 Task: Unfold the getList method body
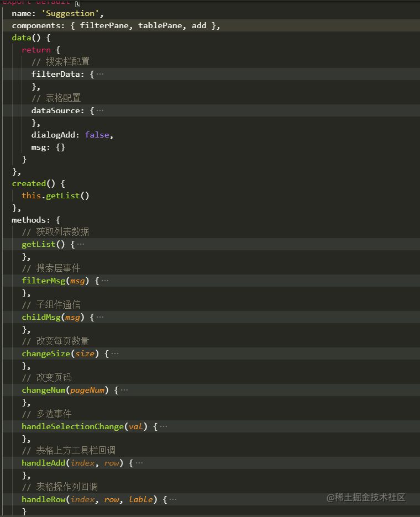(x=81, y=244)
